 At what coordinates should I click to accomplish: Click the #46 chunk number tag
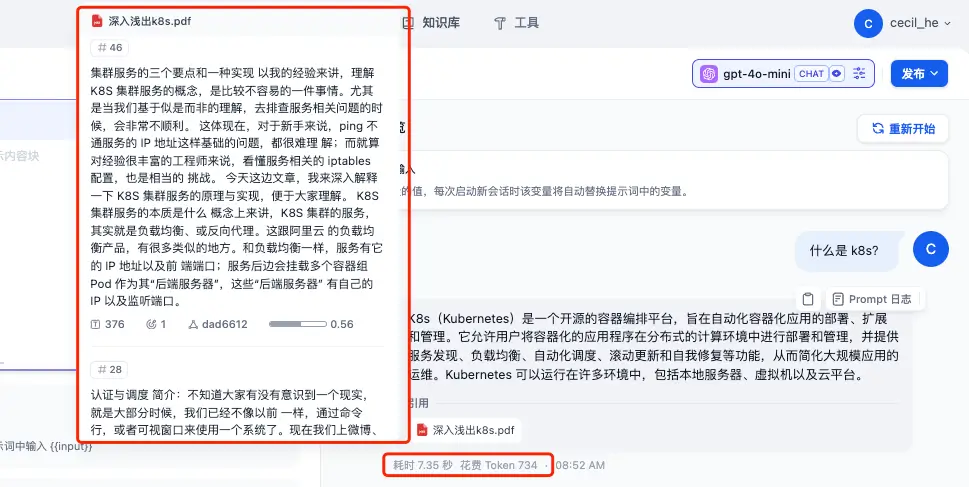(x=109, y=48)
